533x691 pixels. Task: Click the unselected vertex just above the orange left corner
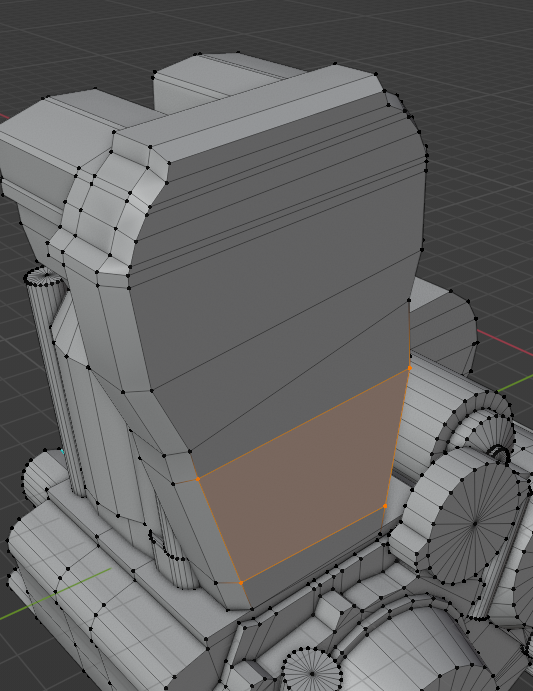point(190,451)
